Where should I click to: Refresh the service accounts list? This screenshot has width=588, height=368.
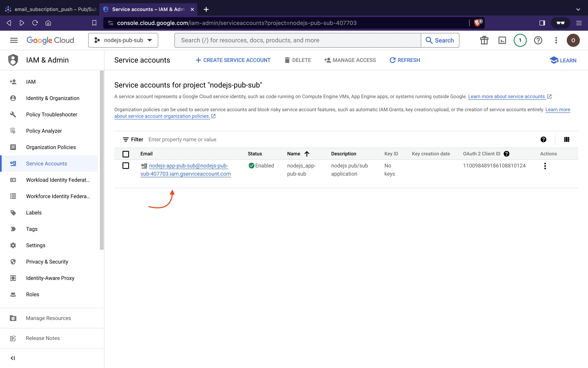[405, 60]
